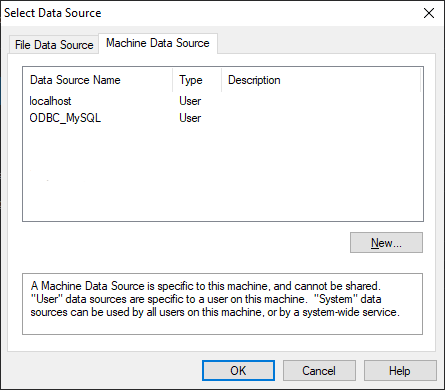Click the divider between Type and Description headers
The width and height of the screenshot is (445, 390).
click(x=221, y=80)
